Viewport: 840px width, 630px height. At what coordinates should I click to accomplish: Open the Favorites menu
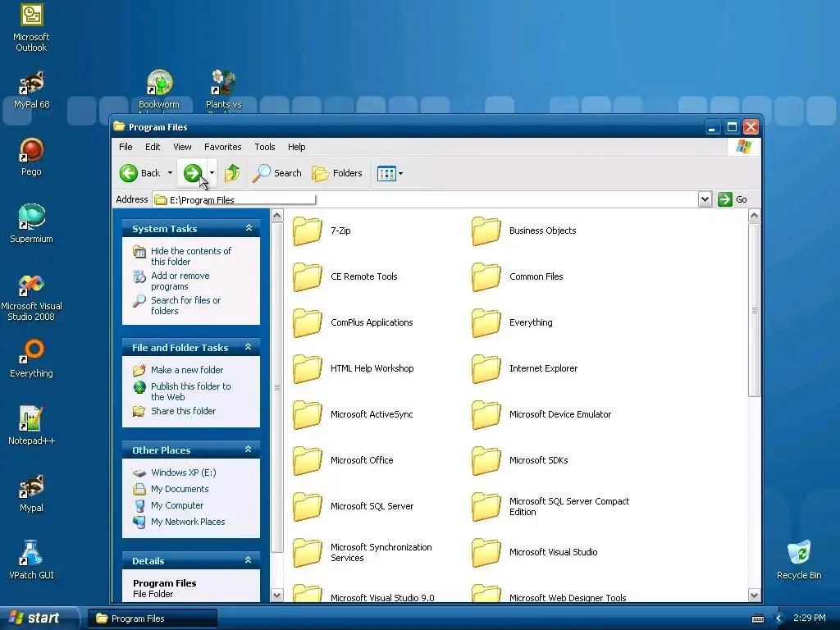(x=223, y=147)
